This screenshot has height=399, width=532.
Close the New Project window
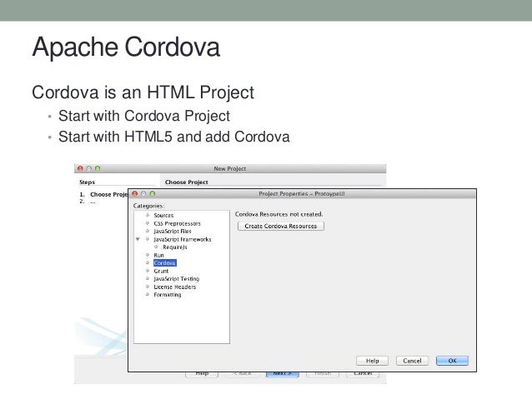point(80,168)
